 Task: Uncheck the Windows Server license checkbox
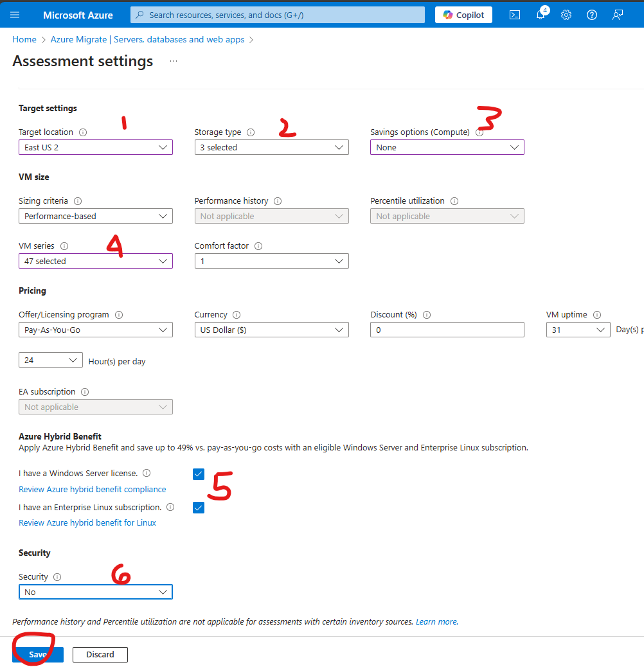pyautogui.click(x=199, y=474)
